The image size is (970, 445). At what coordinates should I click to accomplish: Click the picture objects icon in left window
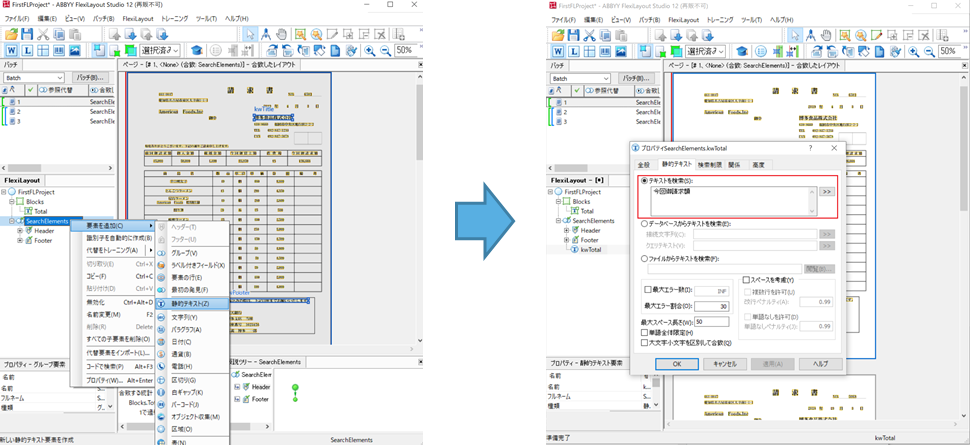pos(75,51)
